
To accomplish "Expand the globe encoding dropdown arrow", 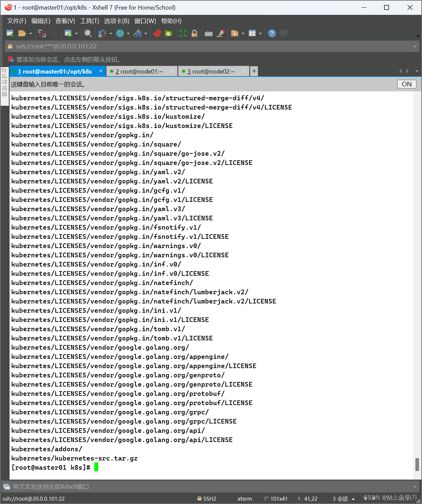I will click(x=128, y=34).
